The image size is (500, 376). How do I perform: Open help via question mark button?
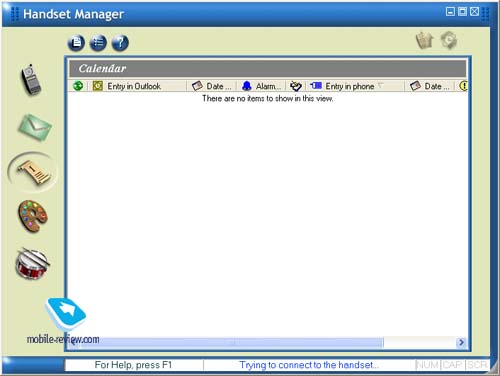coord(120,43)
